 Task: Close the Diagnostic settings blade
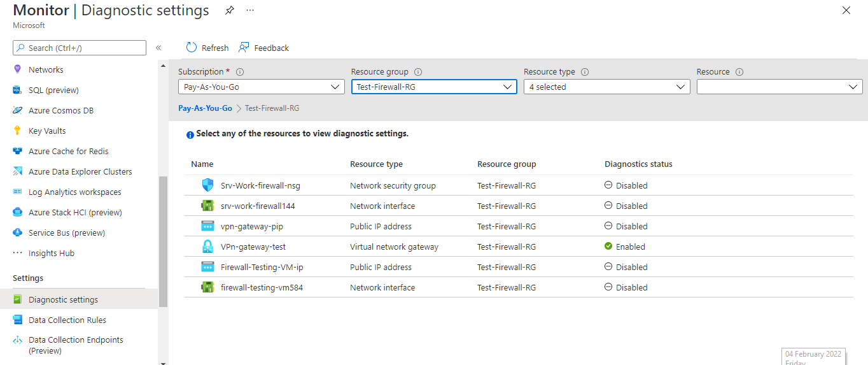(x=846, y=10)
